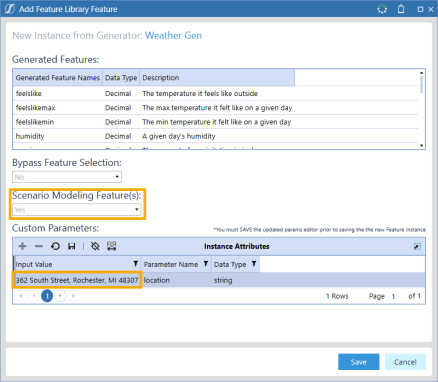The image size is (438, 382).
Task: Click the Generated Features scrollbar down arrow
Action: point(421,145)
